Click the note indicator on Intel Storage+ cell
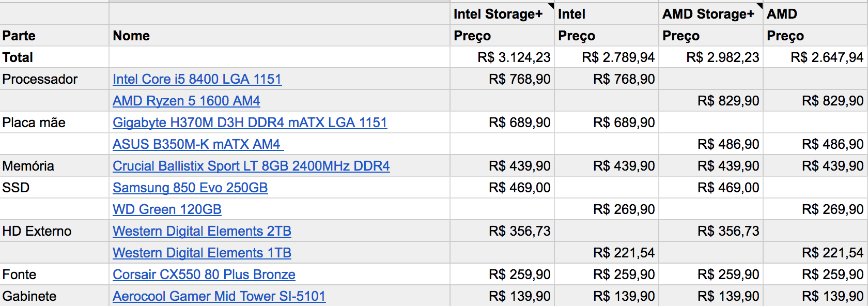The image size is (868, 306). pos(551,6)
